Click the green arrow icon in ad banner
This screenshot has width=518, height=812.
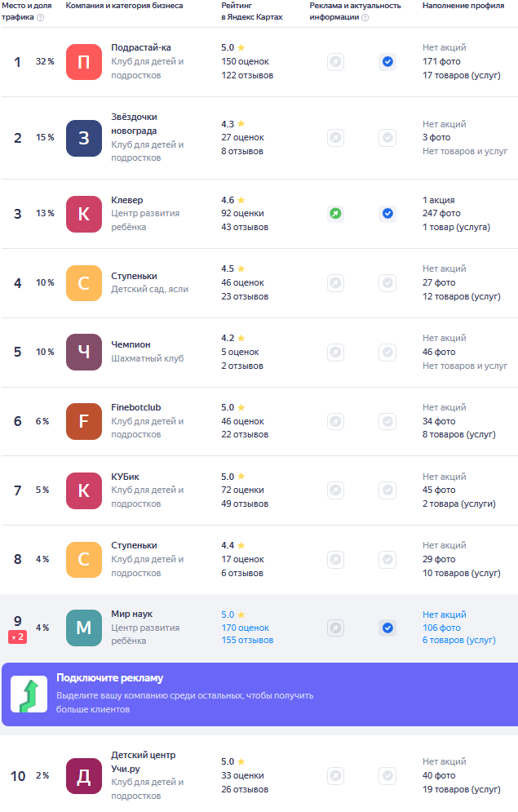pos(29,694)
